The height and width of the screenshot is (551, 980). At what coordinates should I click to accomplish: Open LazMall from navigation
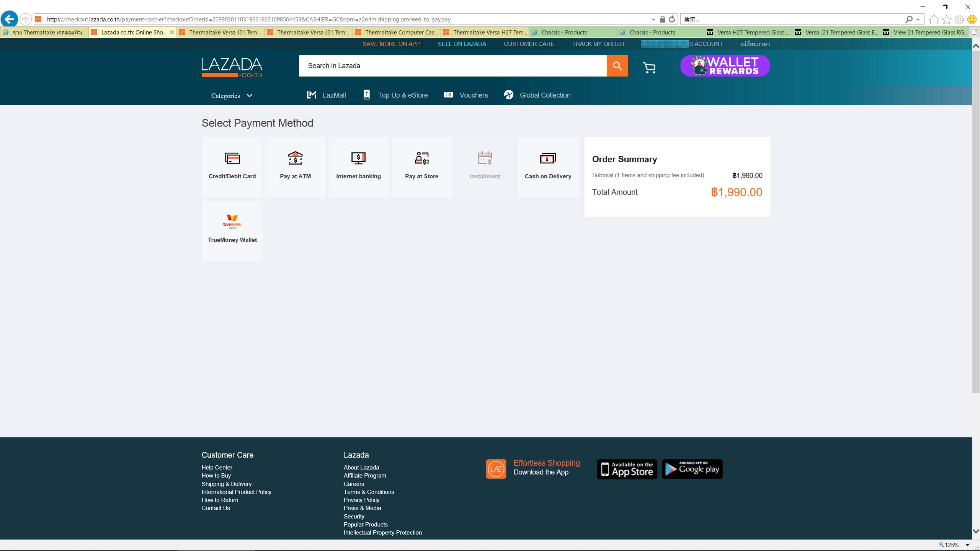click(327, 95)
